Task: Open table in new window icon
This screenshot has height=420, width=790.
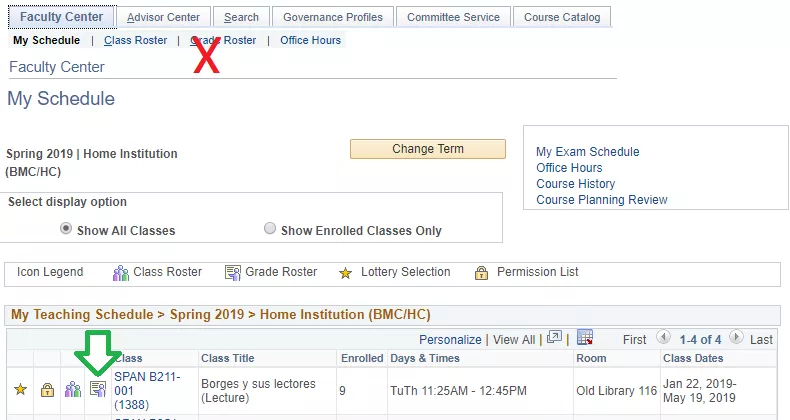Action: point(554,337)
